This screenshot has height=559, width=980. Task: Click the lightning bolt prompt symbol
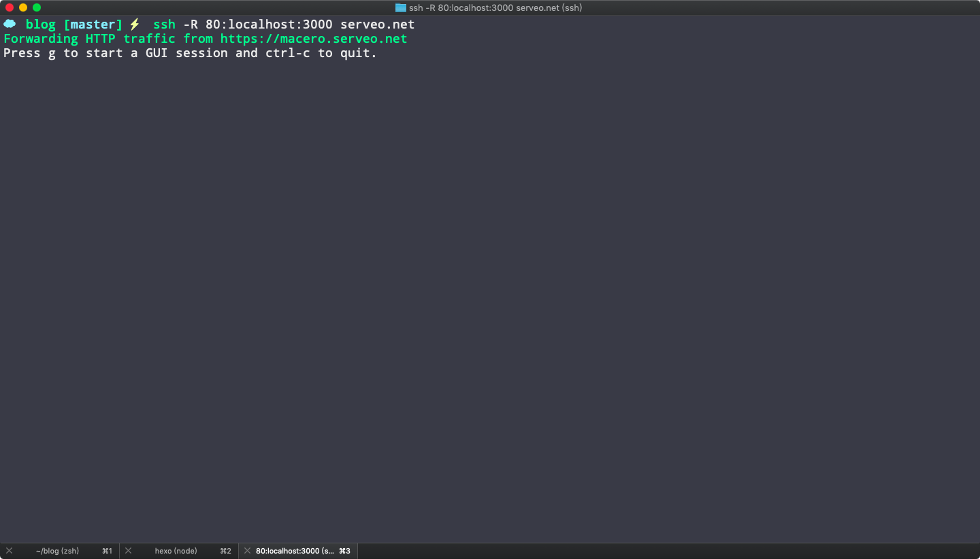135,24
